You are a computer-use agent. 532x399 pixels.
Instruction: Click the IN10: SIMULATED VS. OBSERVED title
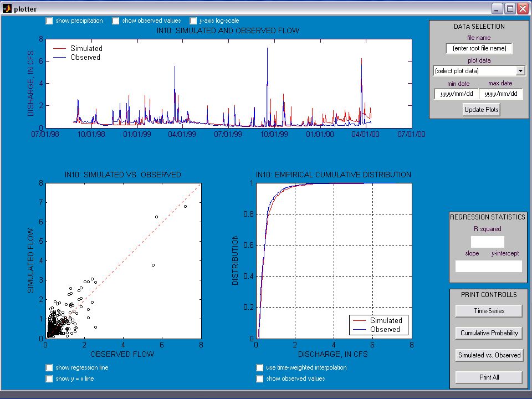coord(123,175)
